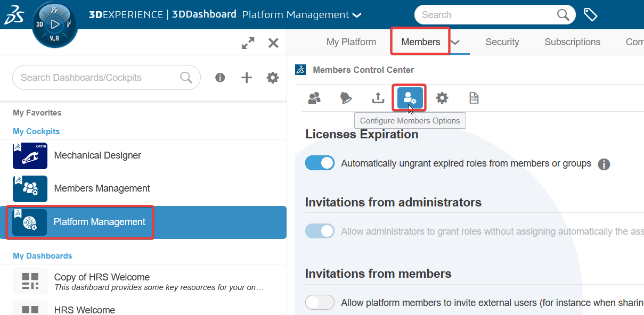Open the tags icon beside search
The width and height of the screenshot is (644, 315).
pos(590,15)
